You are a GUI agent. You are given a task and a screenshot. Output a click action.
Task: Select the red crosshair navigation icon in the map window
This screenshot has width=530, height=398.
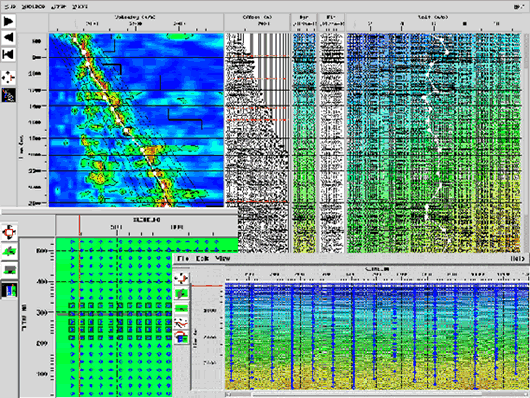[x=9, y=232]
